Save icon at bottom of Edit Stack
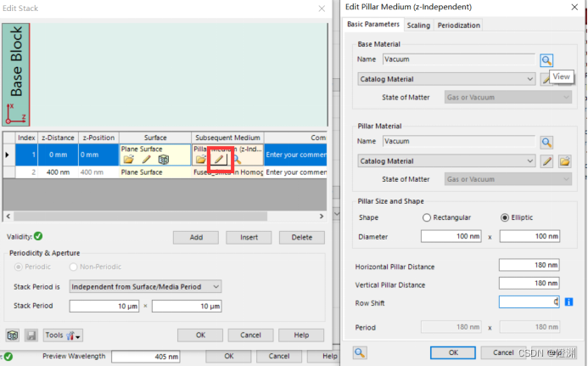588x366 pixels. (x=31, y=335)
